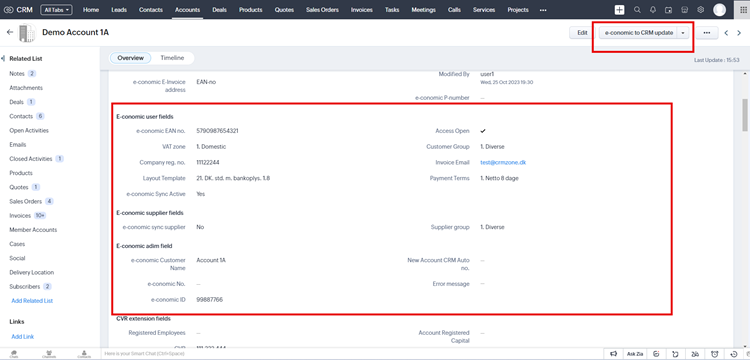Open Chats in the bottom bar
This screenshot has height=360, width=750.
coord(14,354)
